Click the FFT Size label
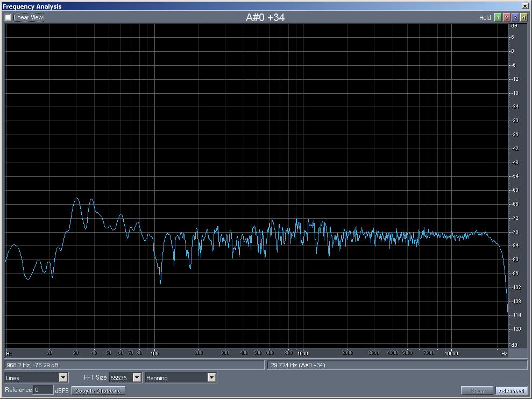The width and height of the screenshot is (532, 399). tap(95, 377)
